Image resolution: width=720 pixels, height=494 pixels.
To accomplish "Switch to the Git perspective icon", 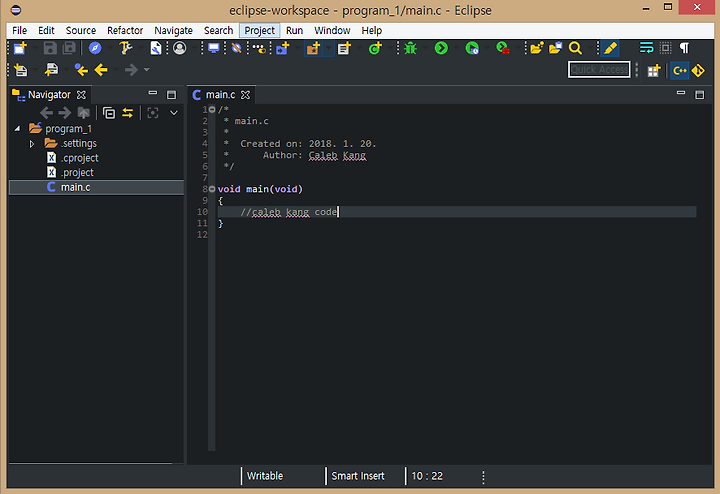I will (x=698, y=71).
